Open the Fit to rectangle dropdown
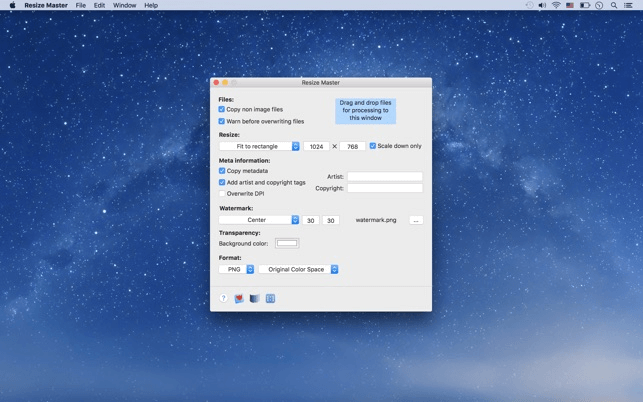Image resolution: width=643 pixels, height=402 pixels. (x=259, y=146)
